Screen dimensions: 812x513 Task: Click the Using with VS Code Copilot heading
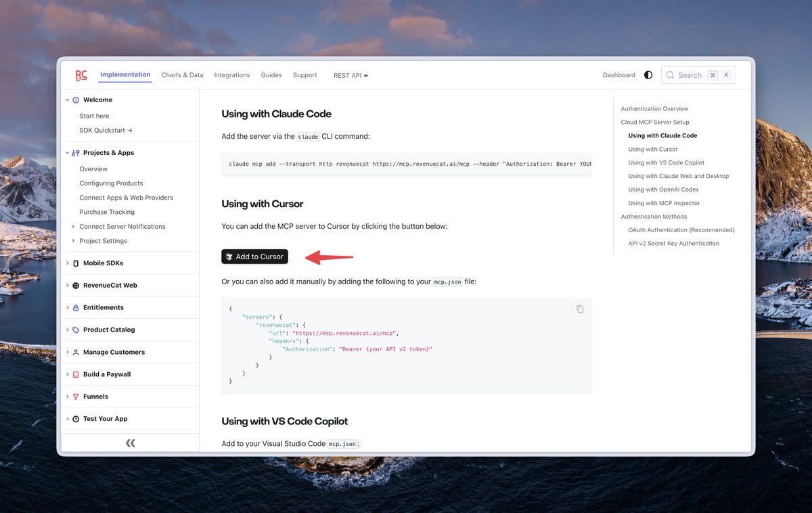pyautogui.click(x=285, y=421)
